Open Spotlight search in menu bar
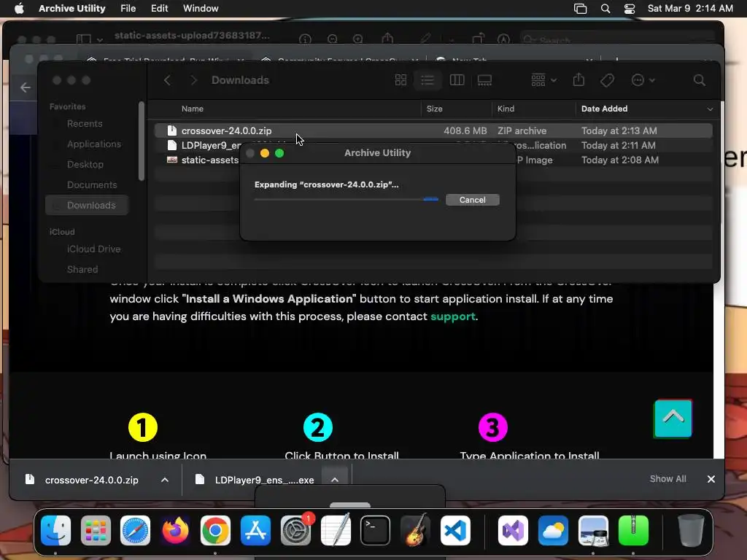This screenshot has width=747, height=560. pyautogui.click(x=605, y=9)
